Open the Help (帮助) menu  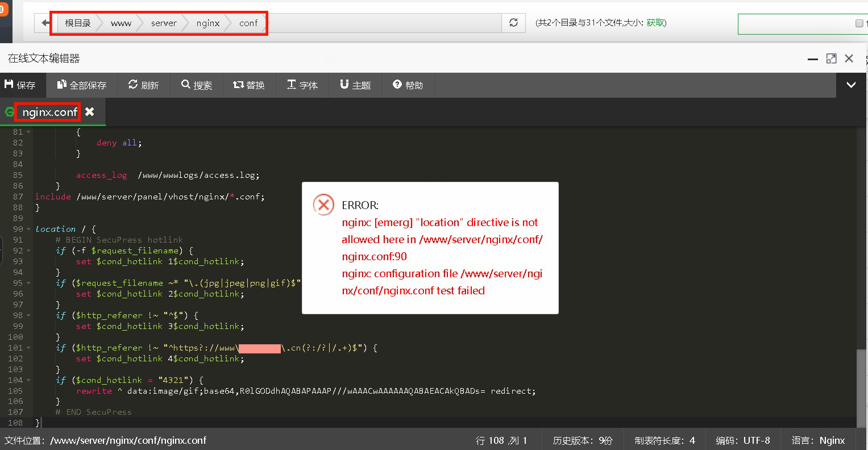pos(408,85)
